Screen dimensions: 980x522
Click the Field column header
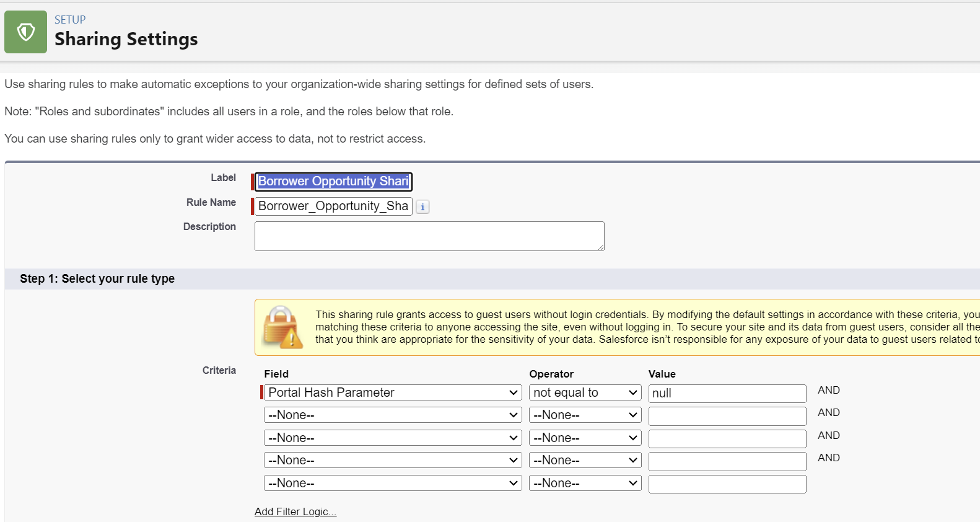276,374
